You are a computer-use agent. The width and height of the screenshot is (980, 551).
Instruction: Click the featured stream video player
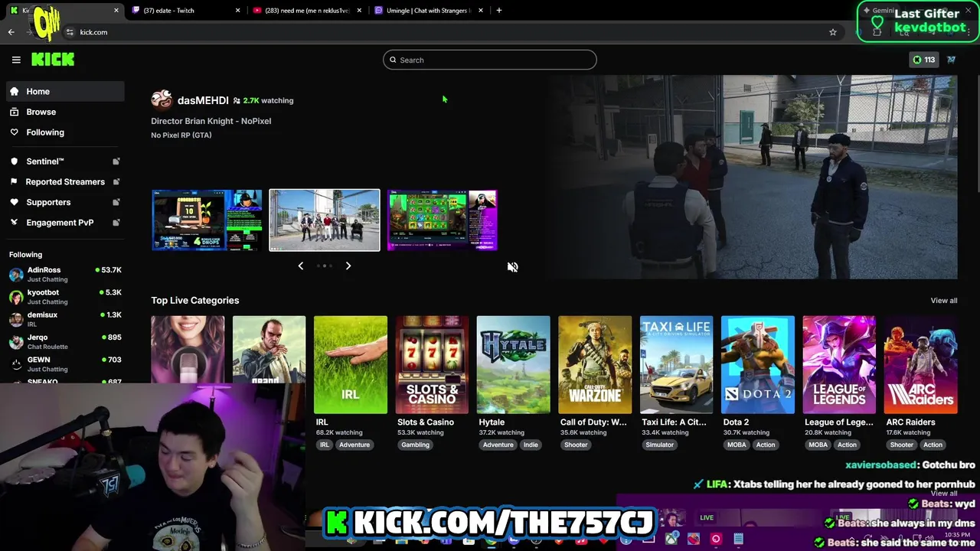coord(753,177)
